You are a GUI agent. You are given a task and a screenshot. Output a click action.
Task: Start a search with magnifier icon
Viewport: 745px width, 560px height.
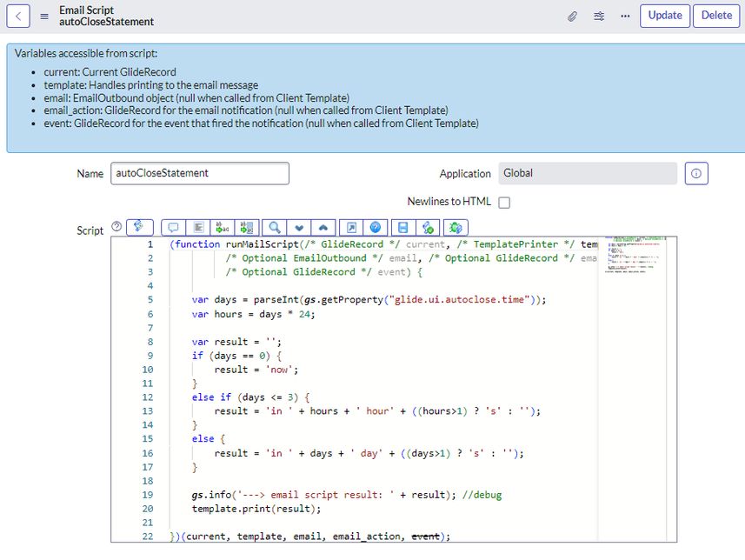[274, 228]
